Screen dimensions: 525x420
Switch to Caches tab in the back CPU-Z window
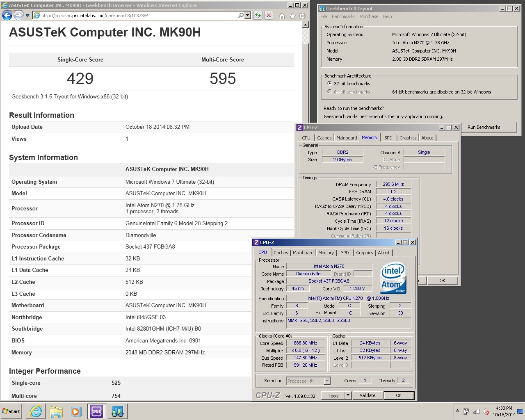324,138
